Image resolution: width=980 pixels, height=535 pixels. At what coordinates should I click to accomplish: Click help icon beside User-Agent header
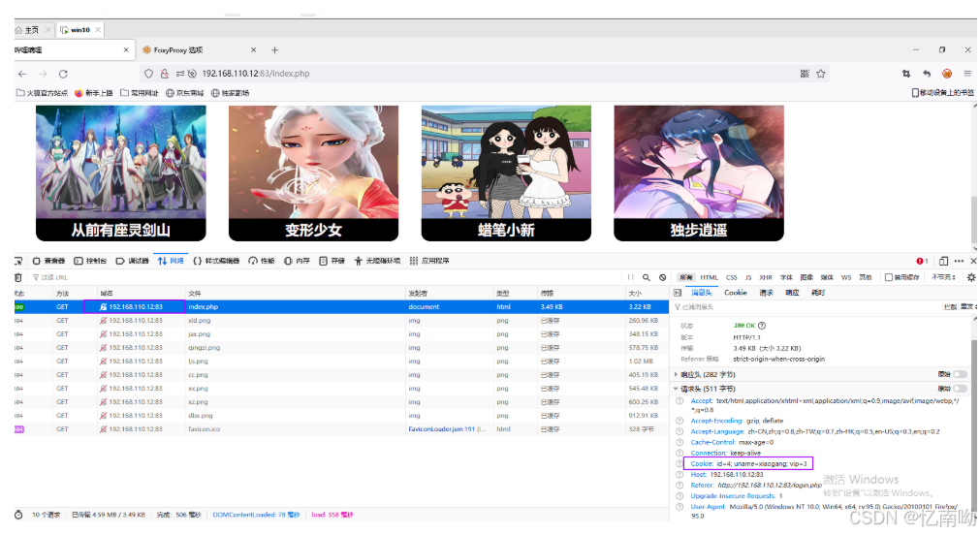[x=680, y=507]
